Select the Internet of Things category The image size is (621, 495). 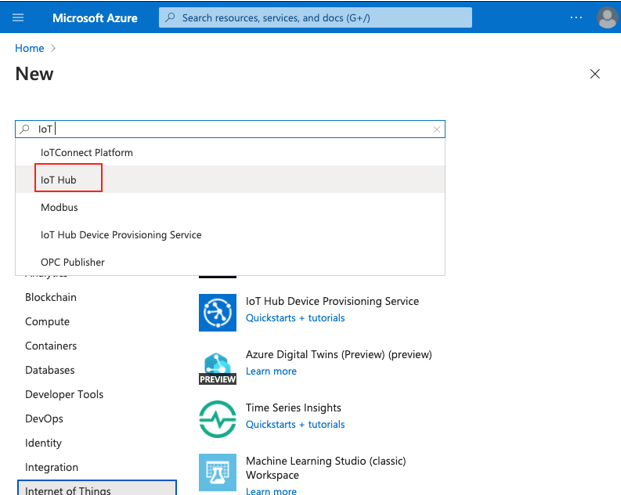point(97,488)
